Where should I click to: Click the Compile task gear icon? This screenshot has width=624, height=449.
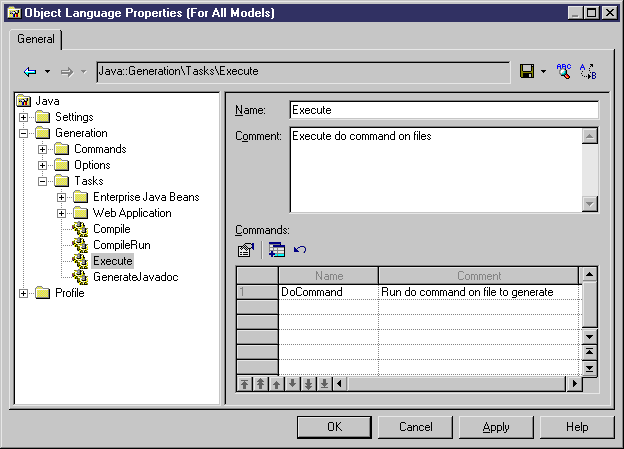click(x=80, y=229)
